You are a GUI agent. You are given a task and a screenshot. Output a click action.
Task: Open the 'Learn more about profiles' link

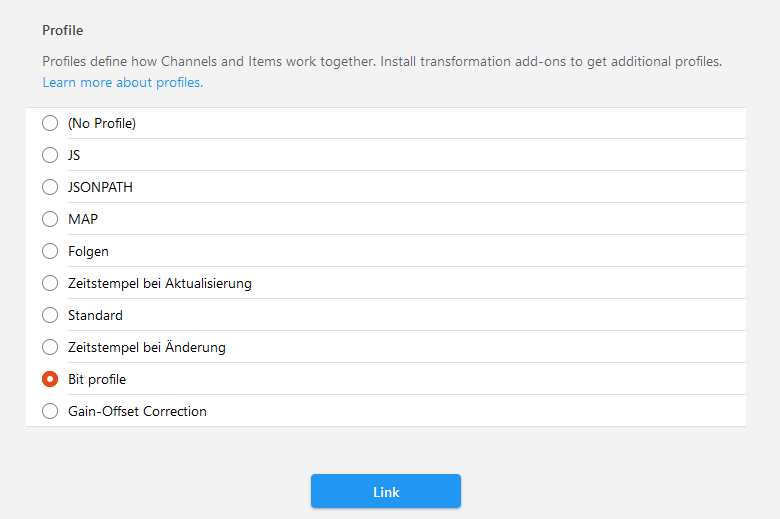pyautogui.click(x=122, y=83)
